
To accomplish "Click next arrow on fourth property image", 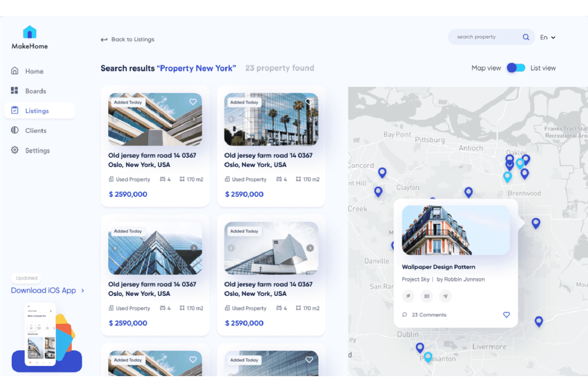I will (310, 248).
